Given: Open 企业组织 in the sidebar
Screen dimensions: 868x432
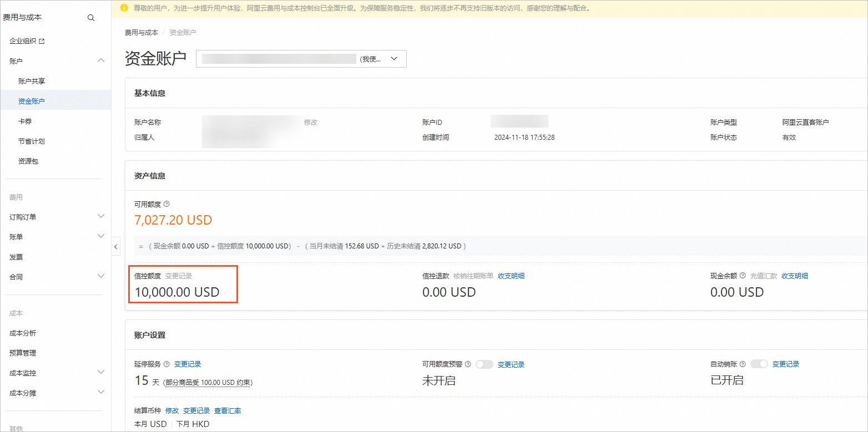Looking at the screenshot, I should (x=23, y=41).
